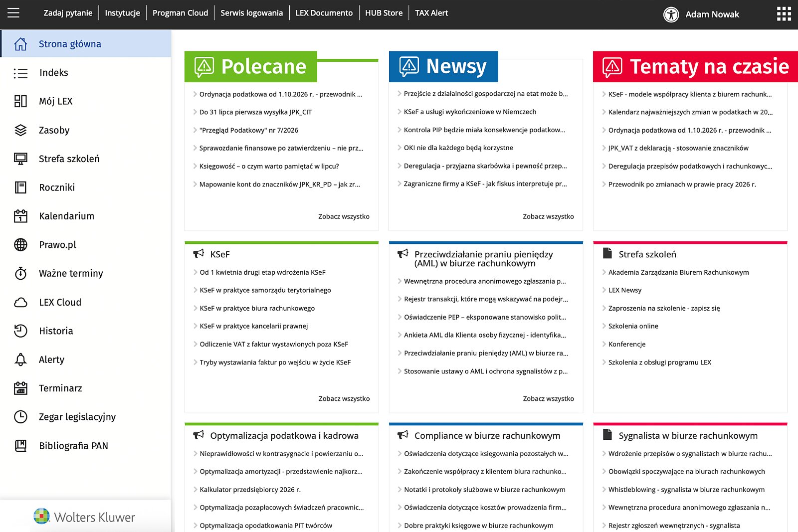Click the Zasoby layers icon
This screenshot has height=532, width=798.
20,130
